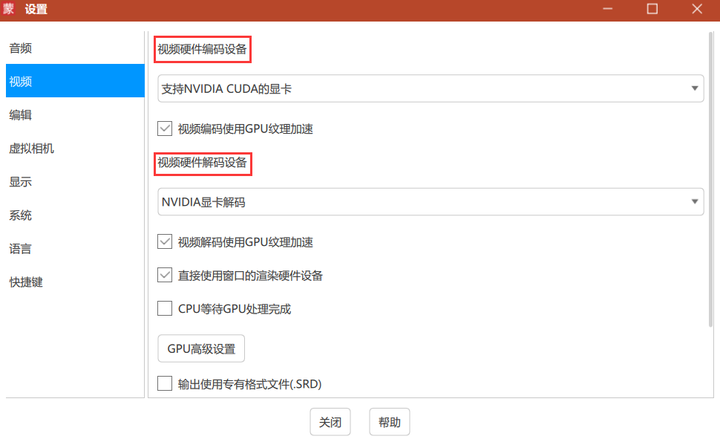
Task: Open the 快捷键 settings section
Action: [x=26, y=282]
